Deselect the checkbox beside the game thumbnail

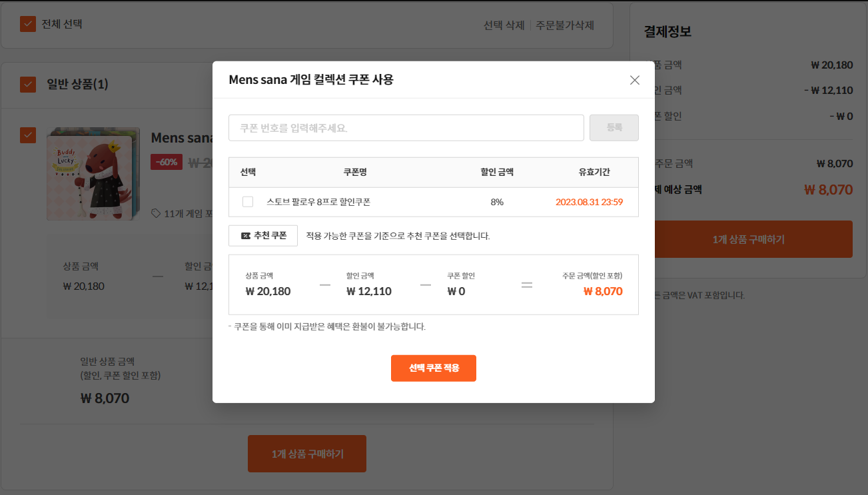tap(28, 135)
